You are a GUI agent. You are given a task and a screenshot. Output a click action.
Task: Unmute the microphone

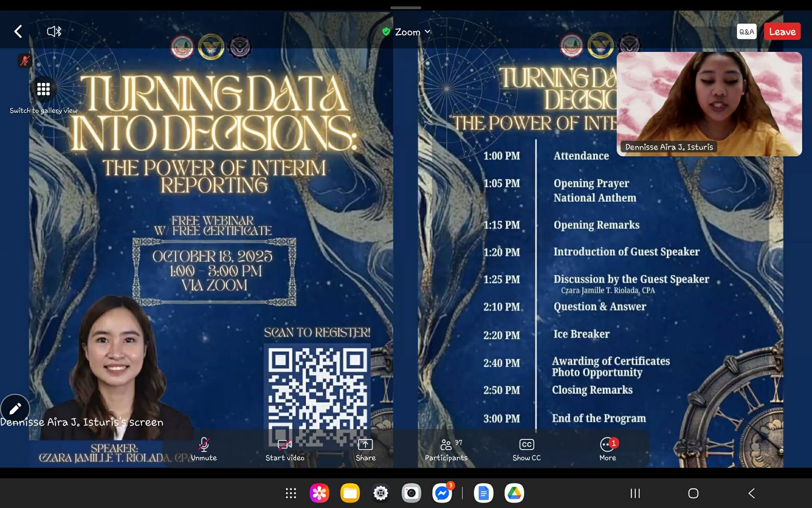tap(204, 449)
